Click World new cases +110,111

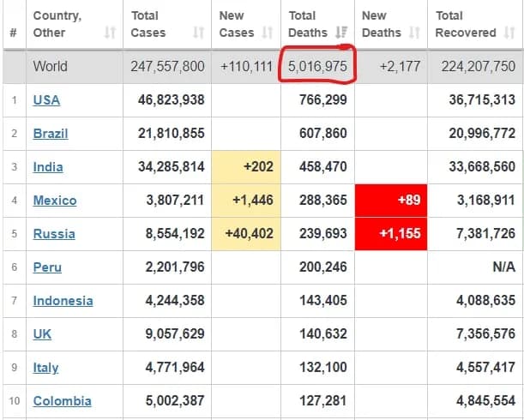pyautogui.click(x=246, y=66)
